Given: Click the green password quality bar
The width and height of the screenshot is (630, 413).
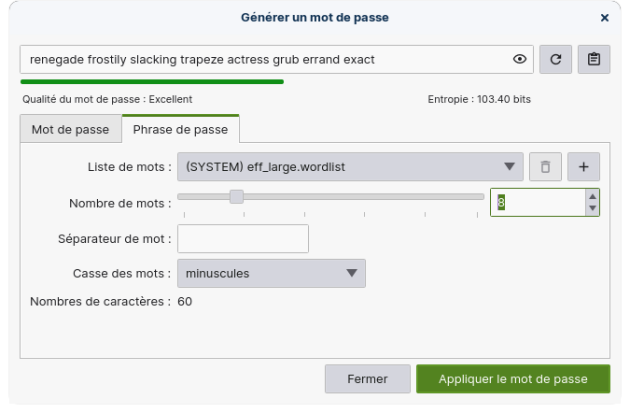Looking at the screenshot, I should [152, 82].
